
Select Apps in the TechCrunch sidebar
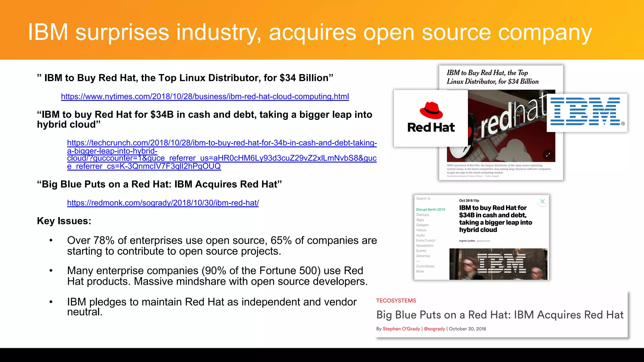click(420, 220)
